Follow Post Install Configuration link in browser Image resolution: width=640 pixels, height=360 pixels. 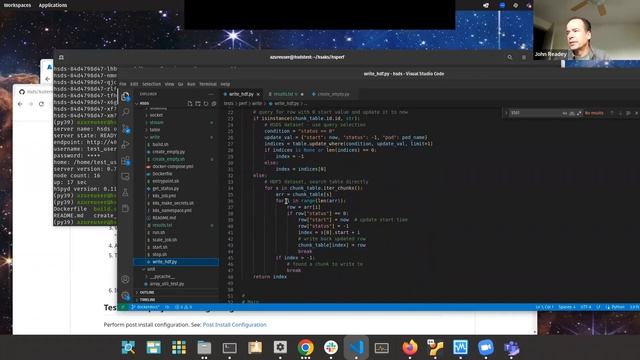point(235,325)
